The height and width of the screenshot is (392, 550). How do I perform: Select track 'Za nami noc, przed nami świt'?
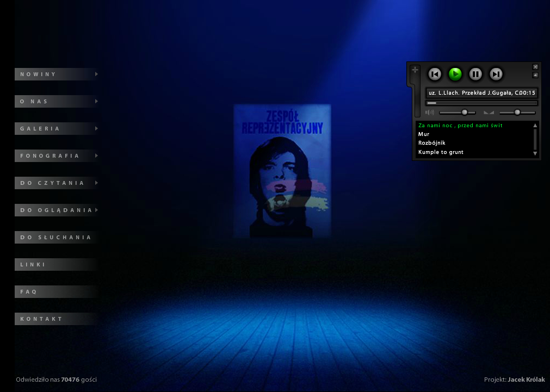460,126
